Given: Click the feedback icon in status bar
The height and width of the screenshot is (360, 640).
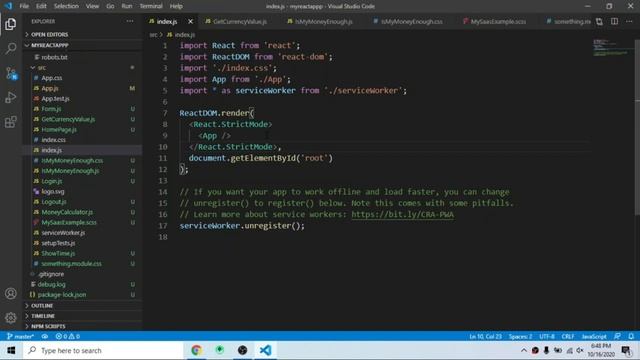Looking at the screenshot, I should click(617, 336).
